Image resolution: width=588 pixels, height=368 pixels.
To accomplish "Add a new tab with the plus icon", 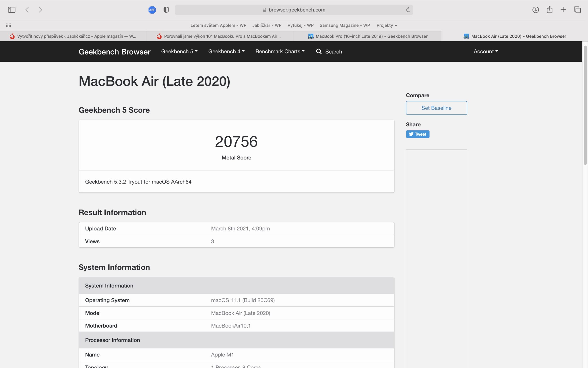I will pyautogui.click(x=563, y=10).
